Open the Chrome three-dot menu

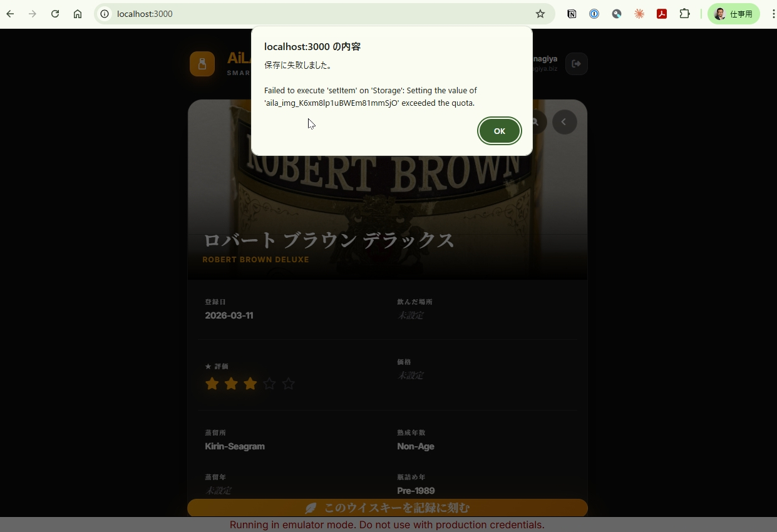tap(771, 13)
